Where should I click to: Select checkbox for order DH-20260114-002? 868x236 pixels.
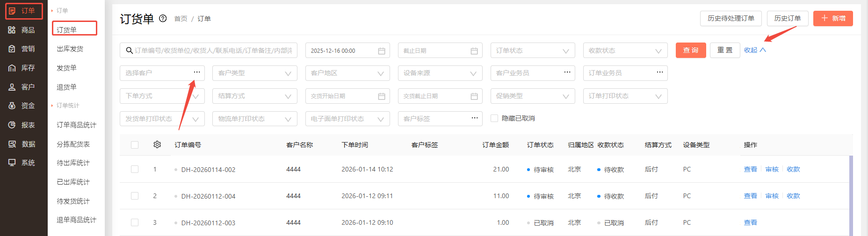[135, 169]
